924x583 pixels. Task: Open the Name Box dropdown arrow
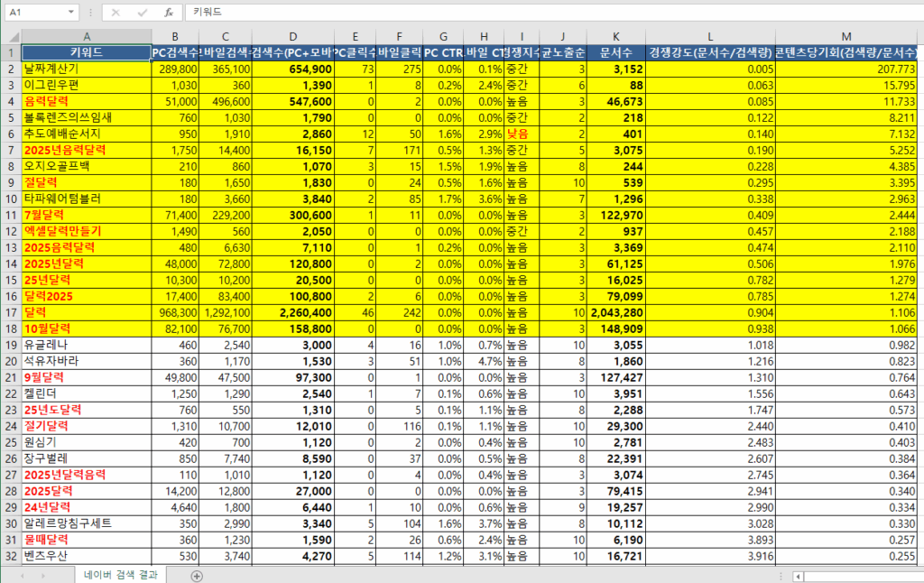(70, 12)
